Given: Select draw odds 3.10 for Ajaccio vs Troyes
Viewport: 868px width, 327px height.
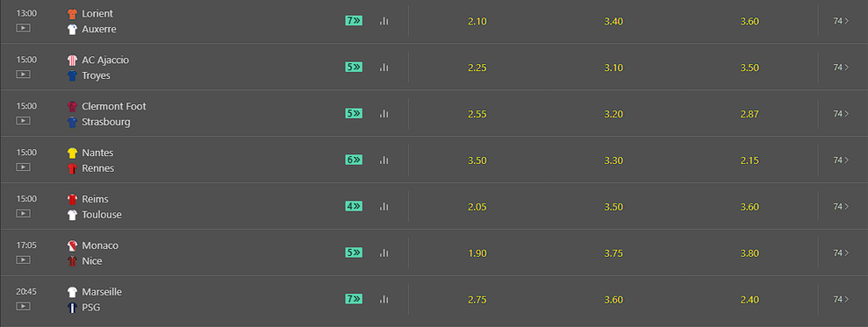Looking at the screenshot, I should pyautogui.click(x=614, y=68).
